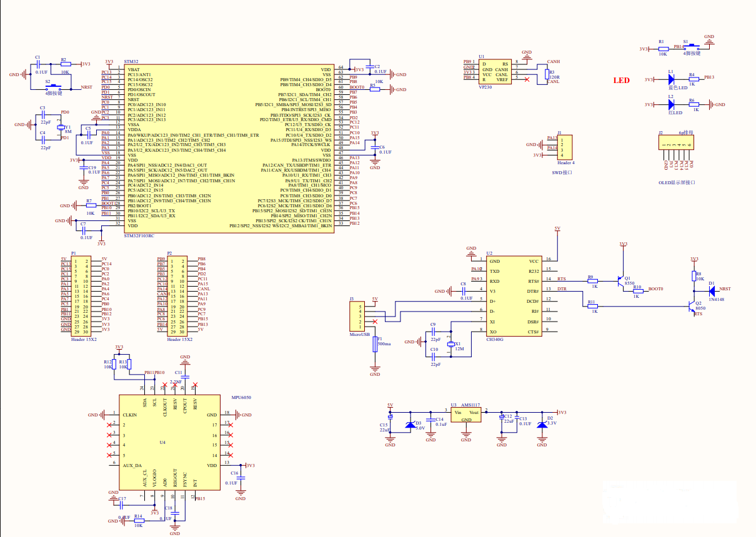Image resolution: width=756 pixels, height=537 pixels.
Task: Click the L2 red LED diode symbol
Action: coord(670,104)
